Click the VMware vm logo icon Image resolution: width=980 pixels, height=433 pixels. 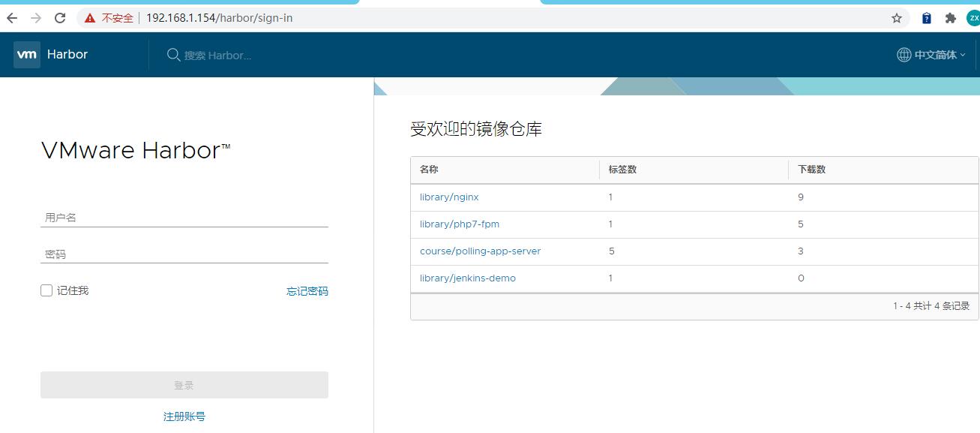coord(27,55)
